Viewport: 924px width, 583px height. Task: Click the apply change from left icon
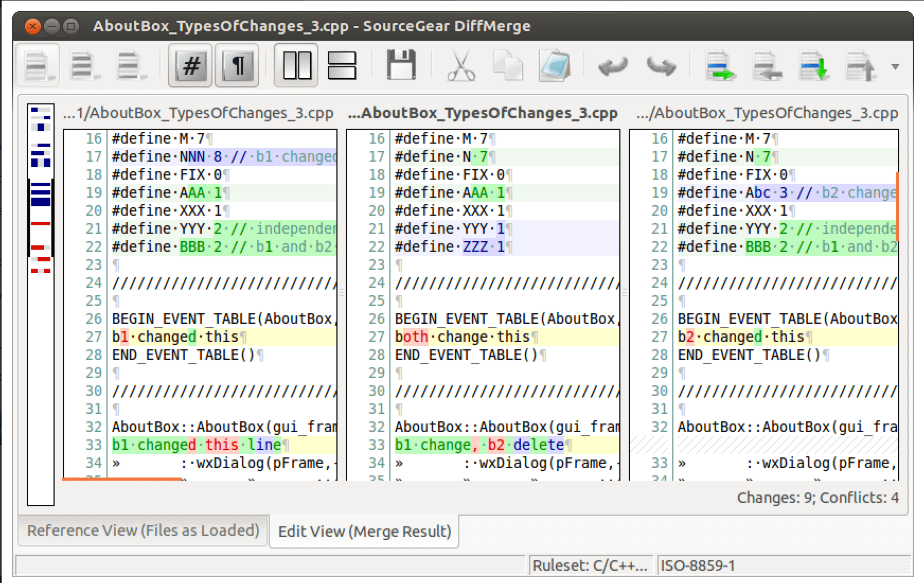coord(721,66)
